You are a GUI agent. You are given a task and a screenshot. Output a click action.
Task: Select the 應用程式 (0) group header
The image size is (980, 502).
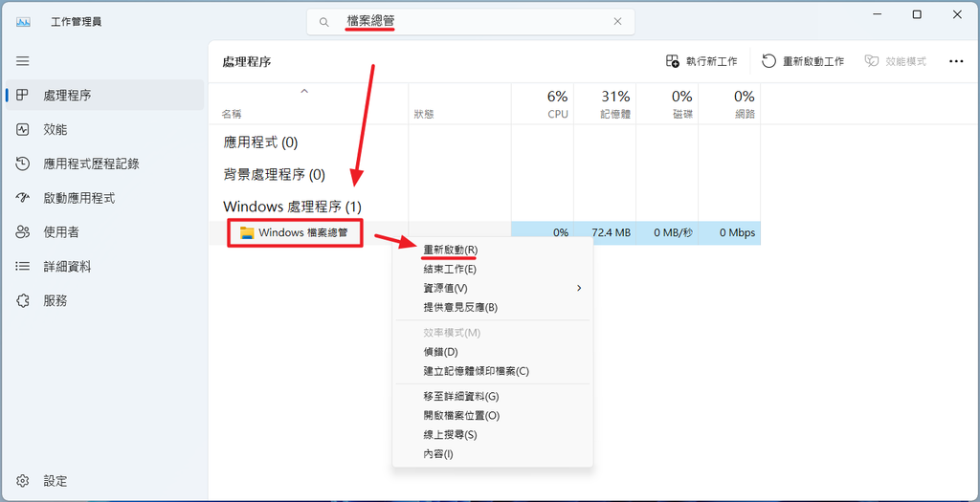[260, 142]
